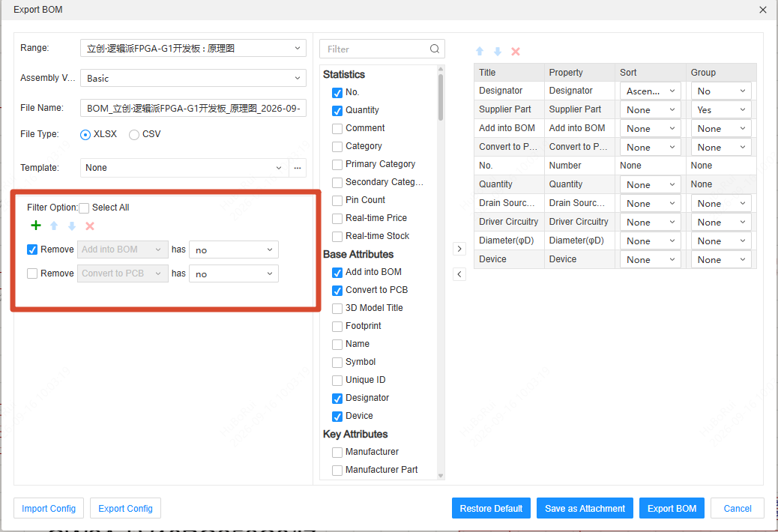This screenshot has width=778, height=532.
Task: Check the Manufacturer checkbox
Action: point(337,452)
